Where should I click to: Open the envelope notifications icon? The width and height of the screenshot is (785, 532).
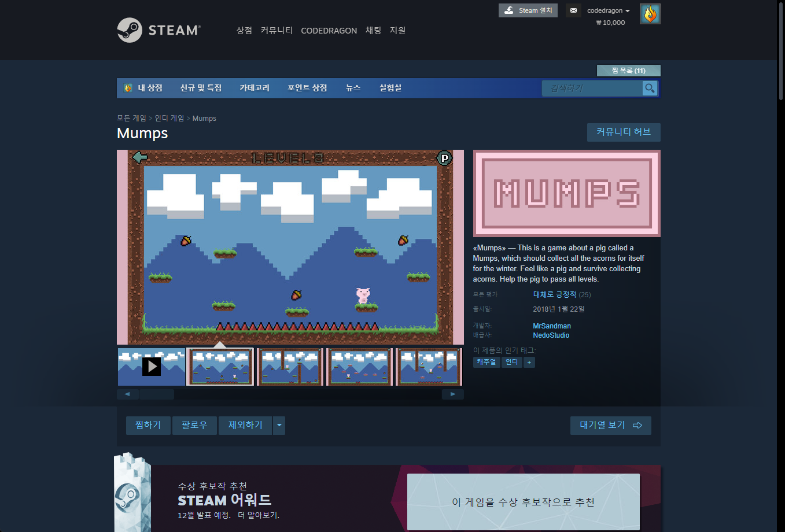coord(573,10)
